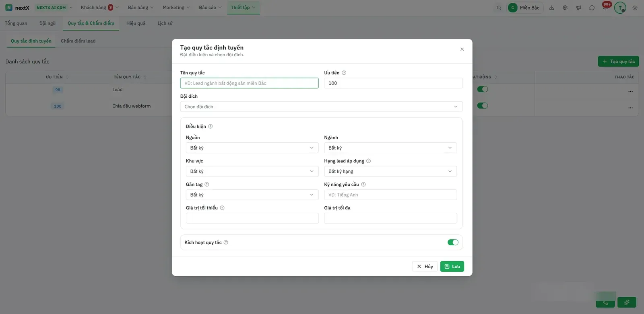Click help icon next to Kích hoạt quy tắc
The width and height of the screenshot is (644, 314).
tap(226, 242)
